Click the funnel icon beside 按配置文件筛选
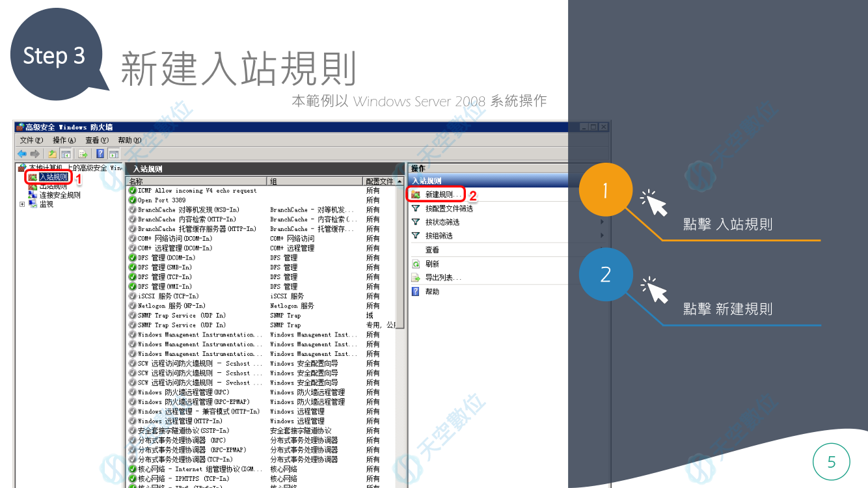Image resolution: width=868 pixels, height=488 pixels. pos(414,209)
